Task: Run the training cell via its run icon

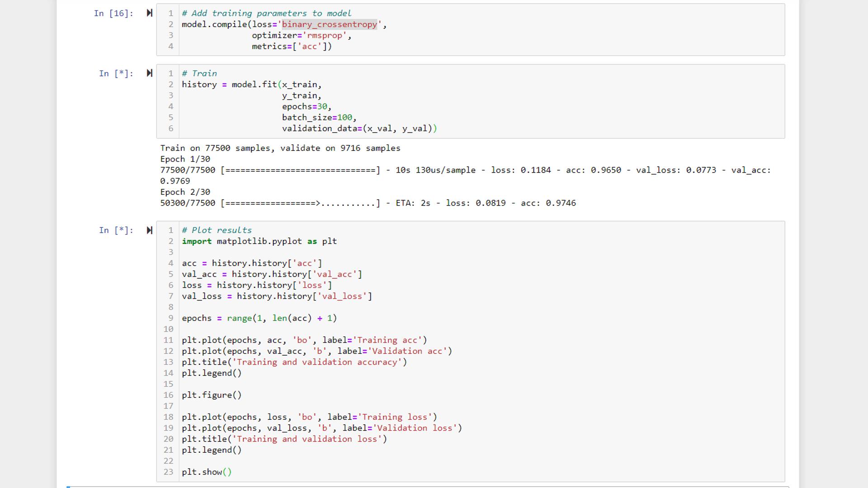Action: [x=149, y=73]
